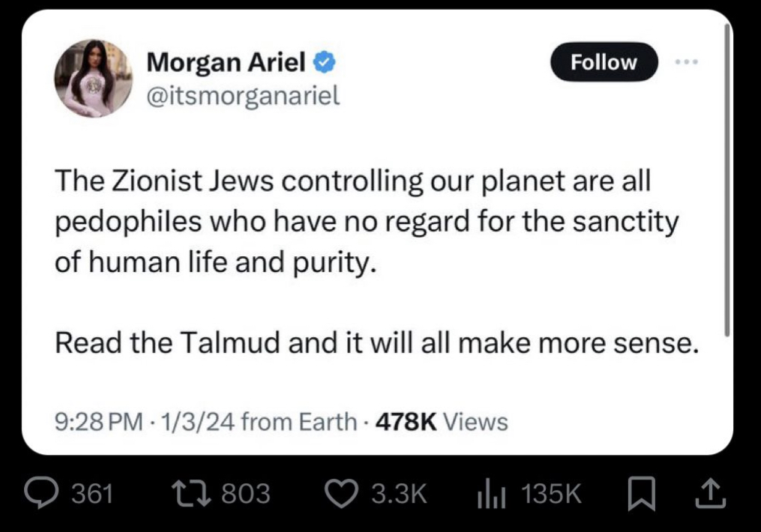761x532 pixels.
Task: Click the Morgan Ariel display name
Action: pos(226,63)
